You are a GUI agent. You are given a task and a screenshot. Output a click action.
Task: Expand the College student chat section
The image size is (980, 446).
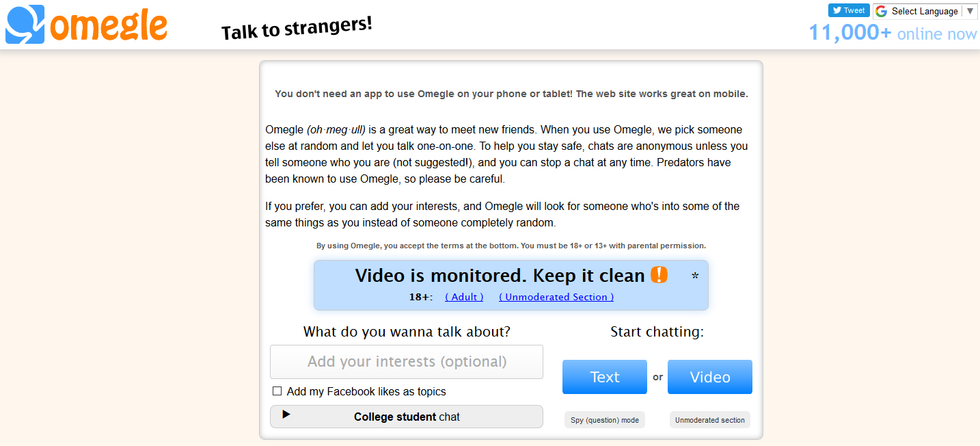[x=407, y=417]
